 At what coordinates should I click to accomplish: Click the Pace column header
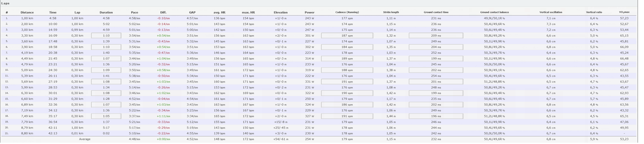[134, 12]
